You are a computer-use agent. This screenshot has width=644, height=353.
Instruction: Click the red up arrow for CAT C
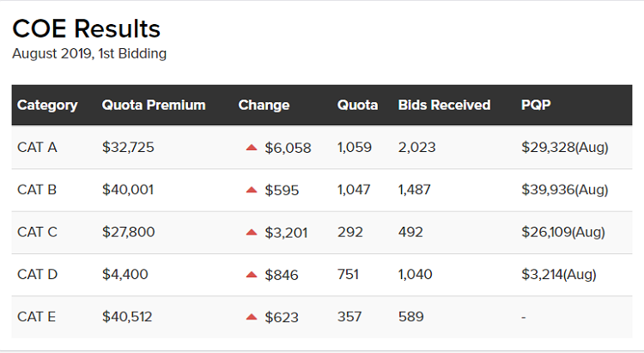[x=252, y=232]
